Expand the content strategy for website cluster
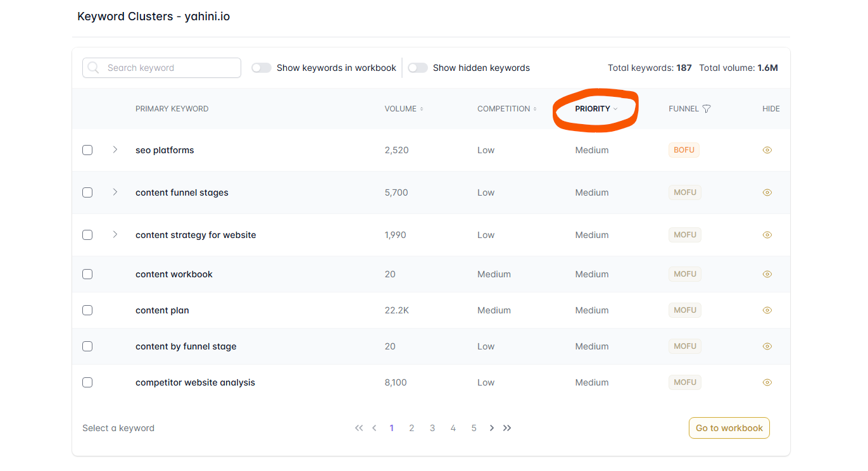Image resolution: width=868 pixels, height=471 pixels. [x=115, y=234]
